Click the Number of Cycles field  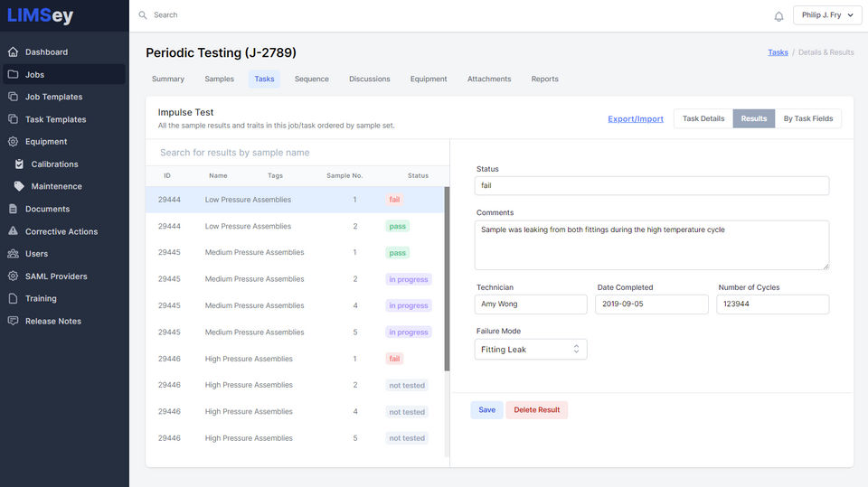point(772,304)
